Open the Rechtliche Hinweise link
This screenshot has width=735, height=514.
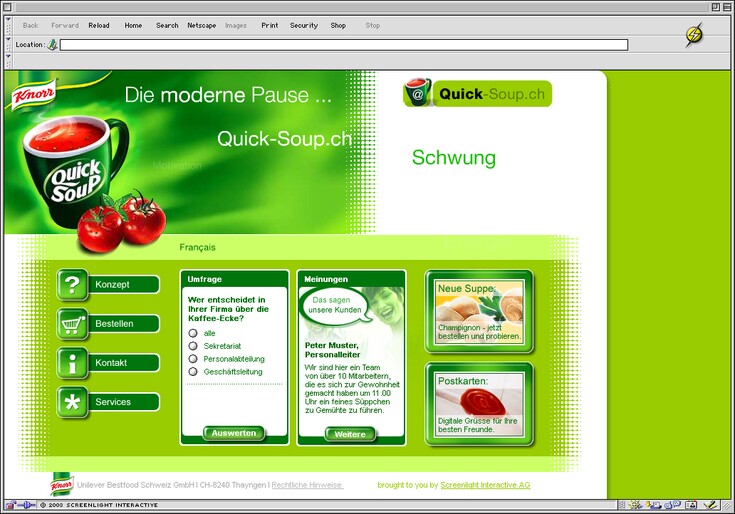click(308, 485)
